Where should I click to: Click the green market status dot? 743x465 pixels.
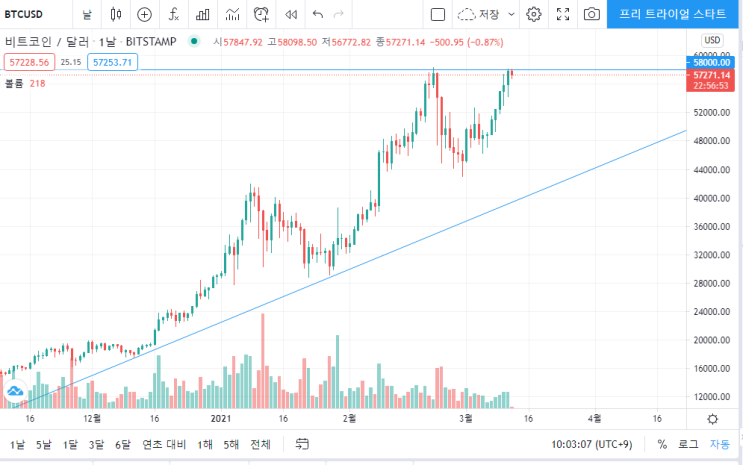(x=194, y=42)
